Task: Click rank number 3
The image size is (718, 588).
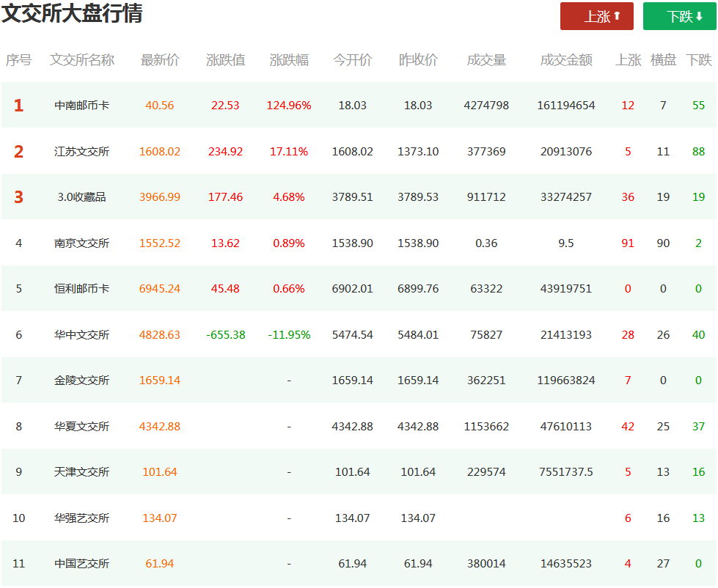Action: 19,197
